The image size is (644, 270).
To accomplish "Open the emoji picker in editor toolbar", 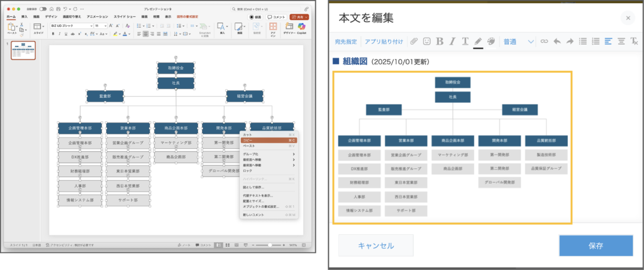I will (x=427, y=41).
